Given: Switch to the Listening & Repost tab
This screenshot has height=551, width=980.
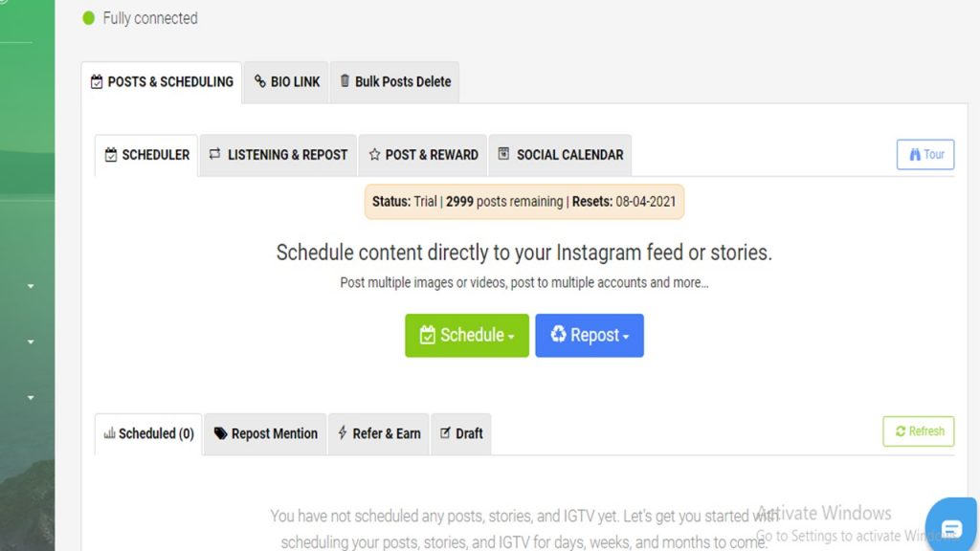Looking at the screenshot, I should (278, 155).
